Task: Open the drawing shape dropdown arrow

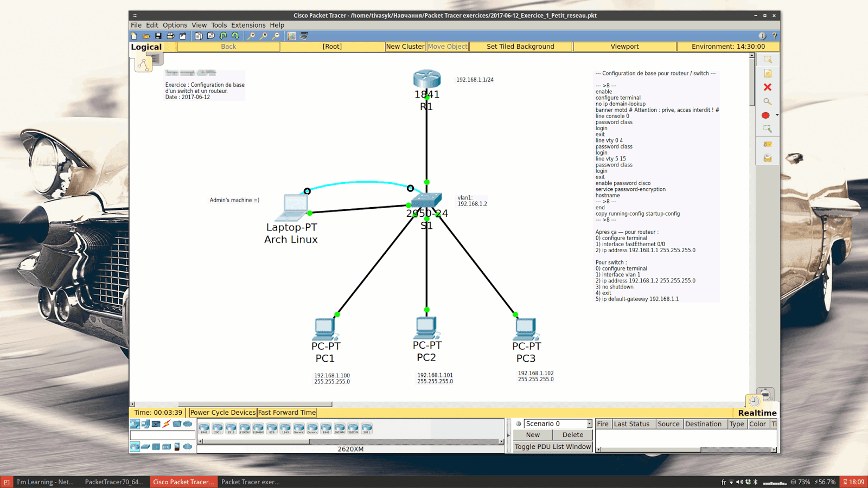Action: click(777, 115)
